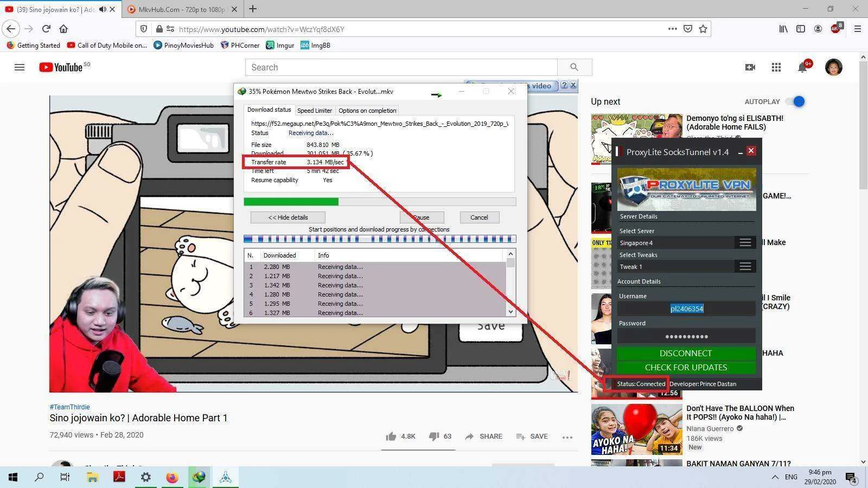Save the video to a playlist
The height and width of the screenshot is (488, 868).
[532, 436]
